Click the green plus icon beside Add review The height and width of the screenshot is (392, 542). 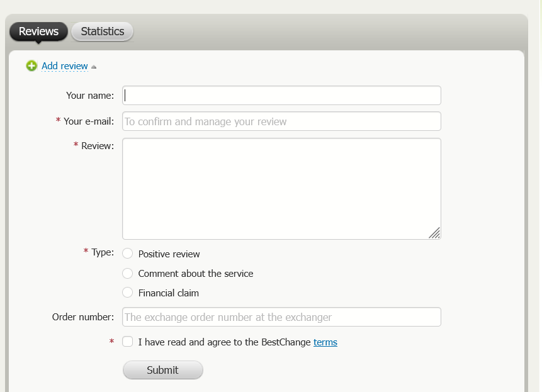click(x=31, y=66)
